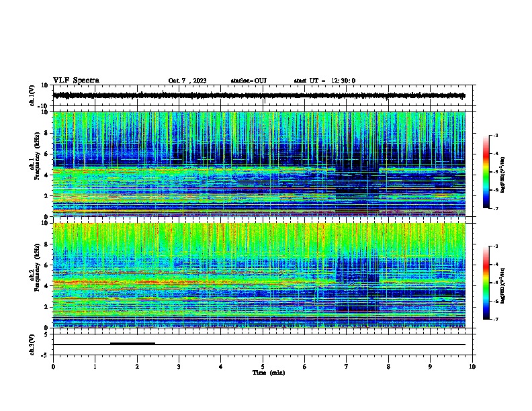
Task: Click time axis tick label "3"
Action: click(x=179, y=366)
